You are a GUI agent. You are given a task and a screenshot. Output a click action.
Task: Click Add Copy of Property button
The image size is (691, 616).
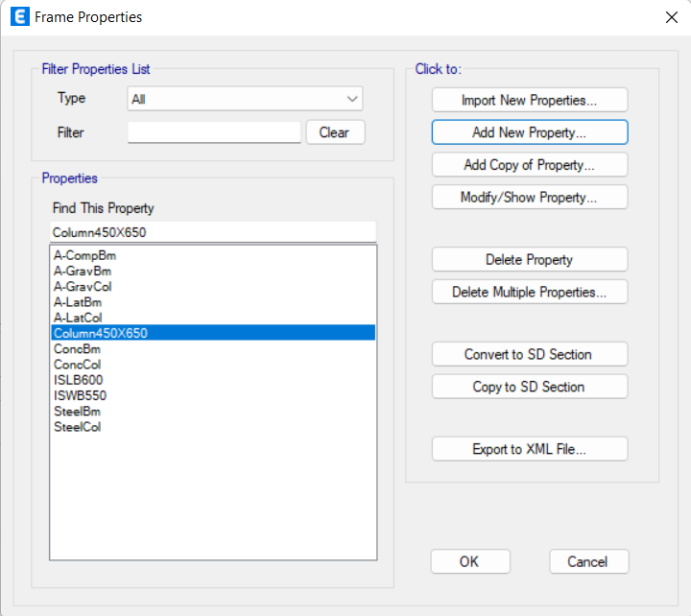[x=530, y=165]
